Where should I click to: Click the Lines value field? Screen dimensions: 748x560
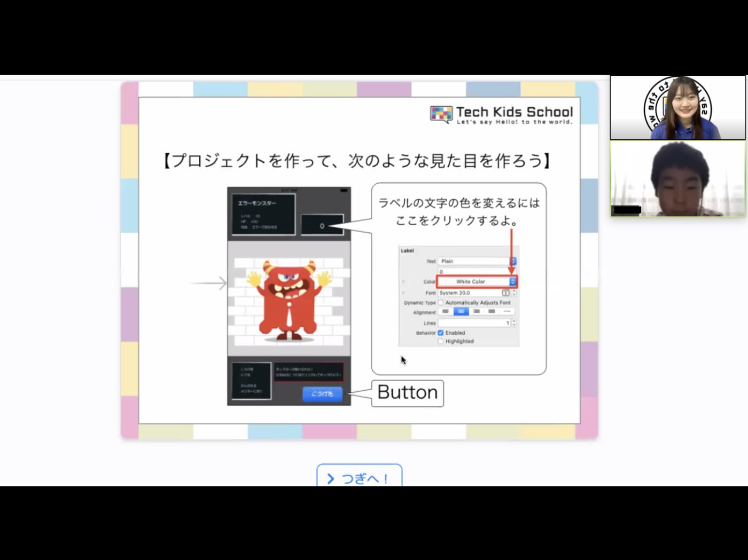click(474, 323)
